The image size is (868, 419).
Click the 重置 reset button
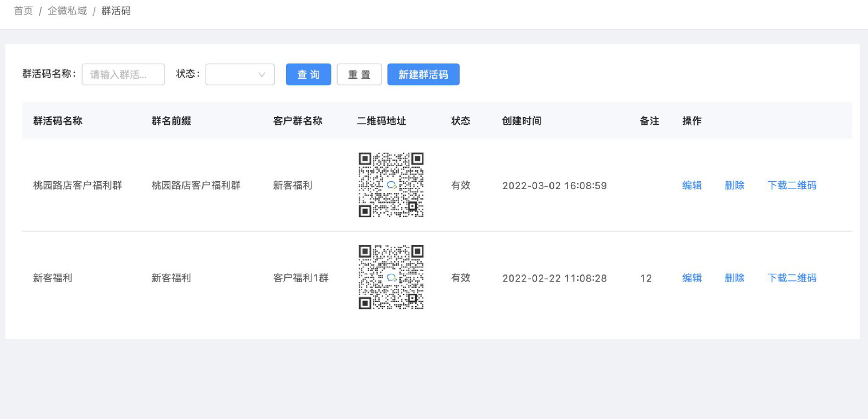tap(359, 74)
